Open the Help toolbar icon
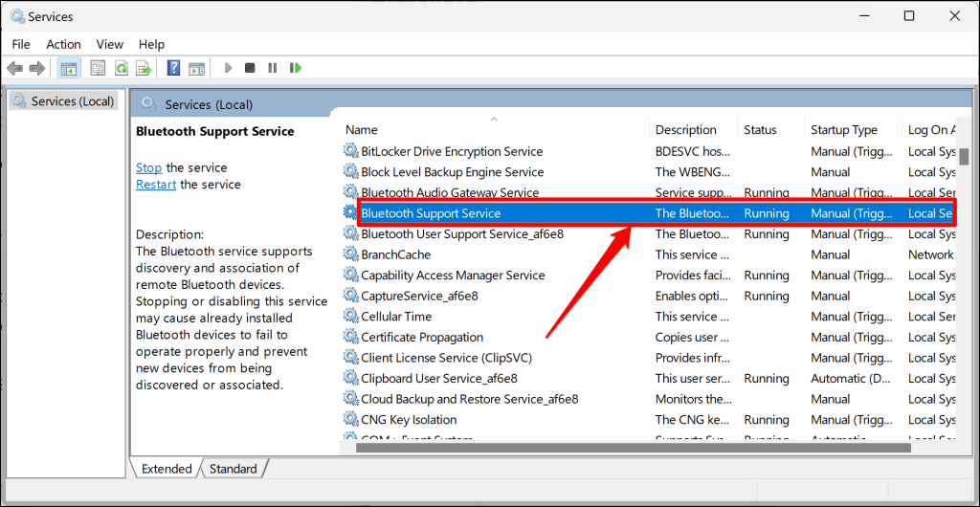Image resolution: width=980 pixels, height=507 pixels. [x=174, y=68]
